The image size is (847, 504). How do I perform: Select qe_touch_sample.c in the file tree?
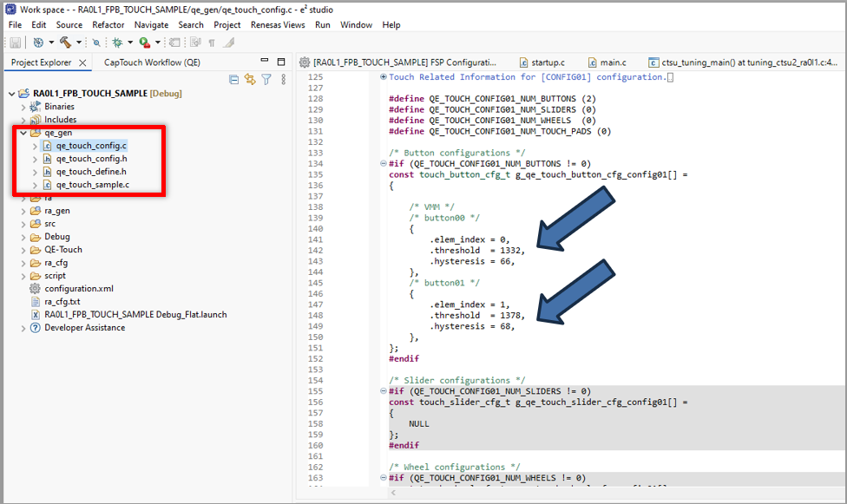click(92, 185)
